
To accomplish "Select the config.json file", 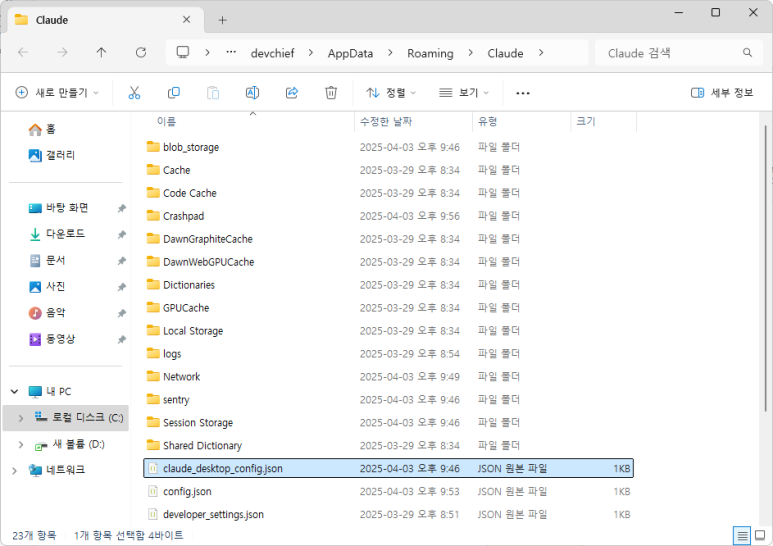I will [187, 491].
